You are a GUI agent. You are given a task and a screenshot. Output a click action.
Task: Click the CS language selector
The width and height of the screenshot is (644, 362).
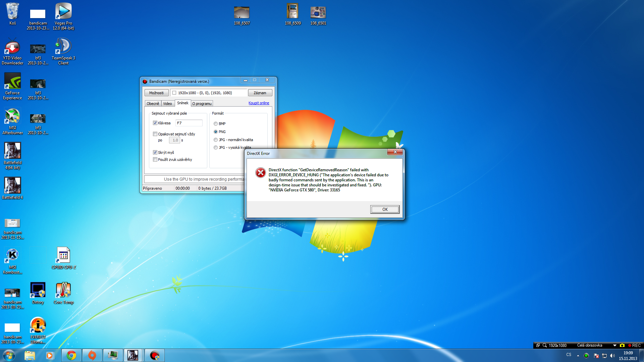point(569,355)
